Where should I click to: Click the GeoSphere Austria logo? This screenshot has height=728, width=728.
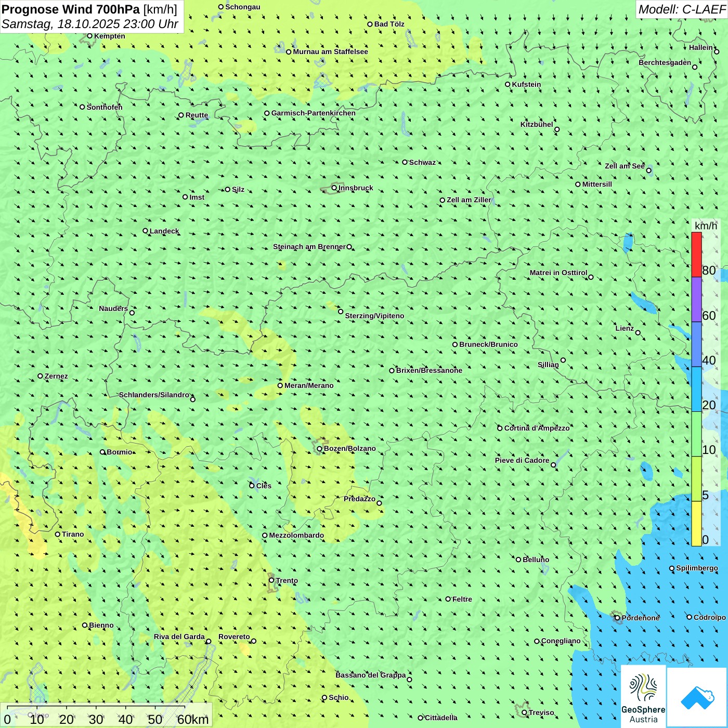pyautogui.click(x=643, y=696)
